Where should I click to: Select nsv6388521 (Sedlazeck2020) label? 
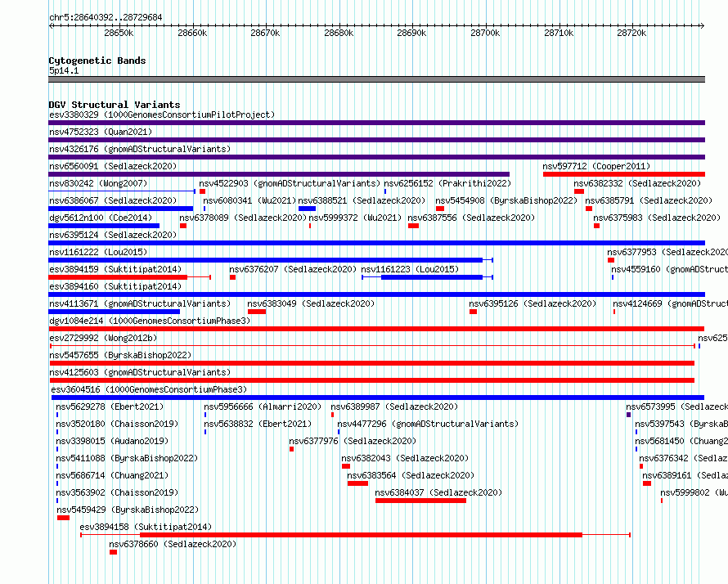[362, 200]
